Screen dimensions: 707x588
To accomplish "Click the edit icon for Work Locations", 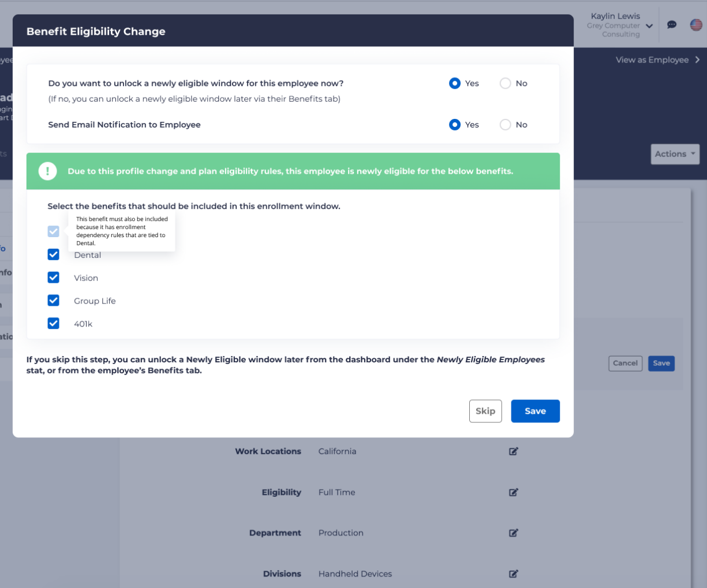I will pyautogui.click(x=513, y=451).
